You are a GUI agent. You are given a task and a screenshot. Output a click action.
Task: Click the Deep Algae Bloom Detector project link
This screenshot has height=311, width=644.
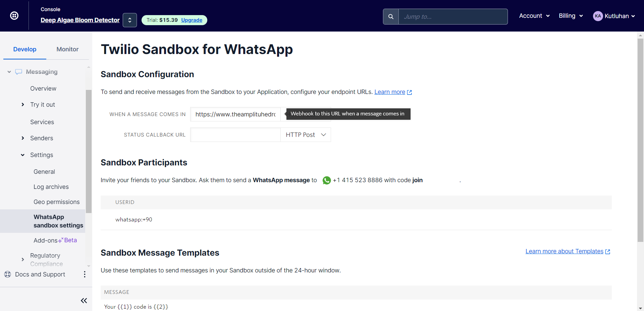(x=80, y=20)
